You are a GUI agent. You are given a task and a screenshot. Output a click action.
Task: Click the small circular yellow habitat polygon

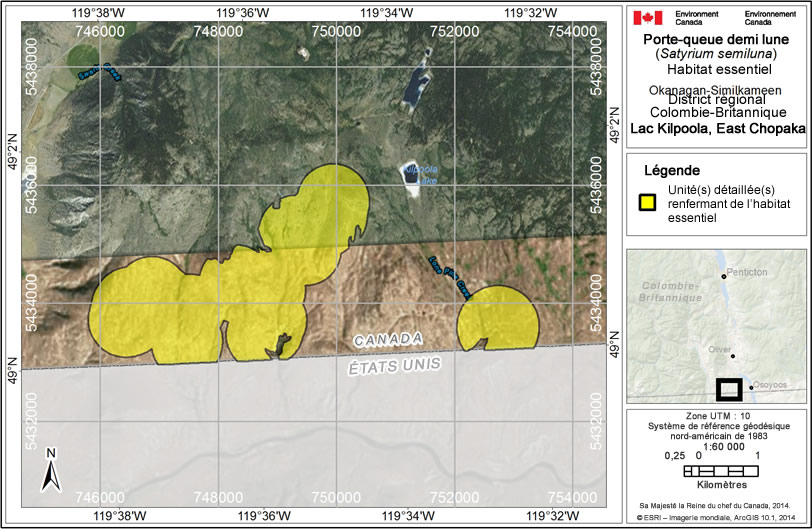tap(497, 318)
